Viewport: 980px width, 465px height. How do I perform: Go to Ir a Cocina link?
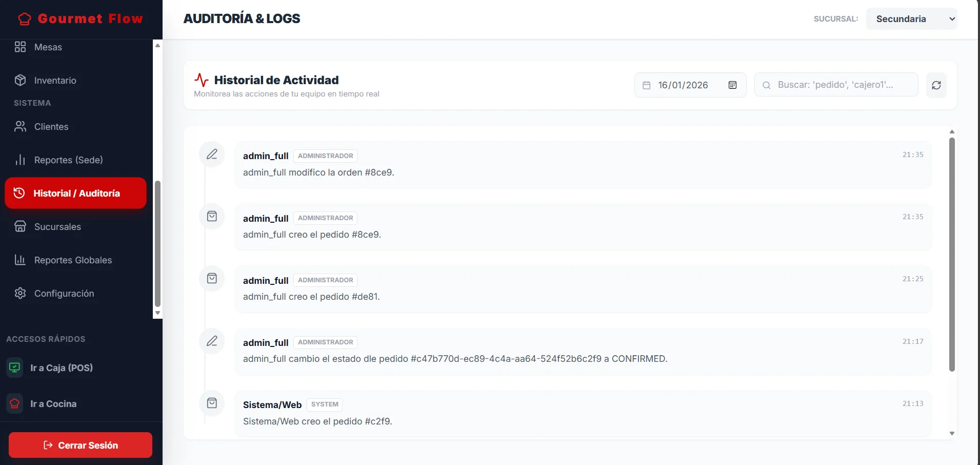tap(53, 404)
